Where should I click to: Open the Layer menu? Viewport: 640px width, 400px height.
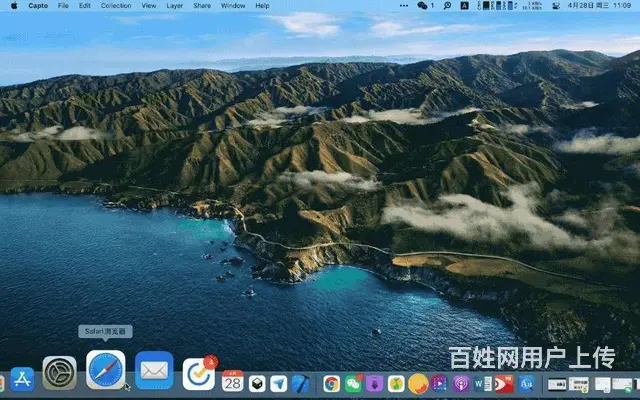(x=175, y=6)
